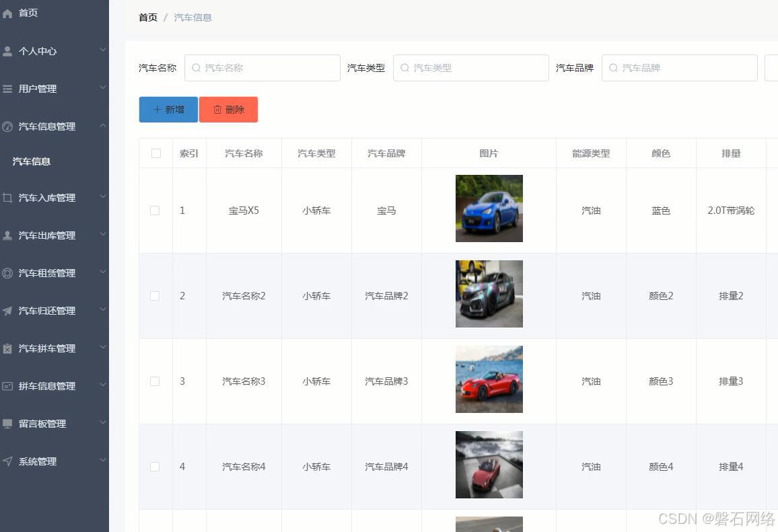Expand the 汽车出库管理 chevron
778x532 pixels.
click(103, 234)
